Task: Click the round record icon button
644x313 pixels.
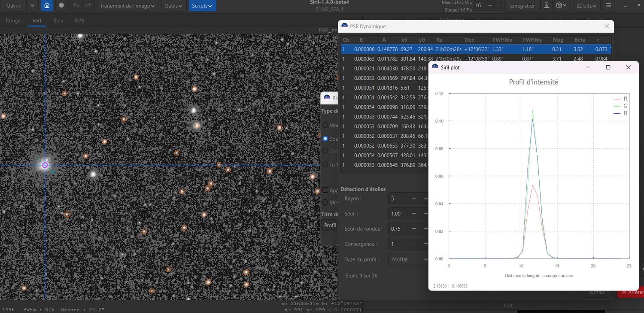Action: click(61, 6)
